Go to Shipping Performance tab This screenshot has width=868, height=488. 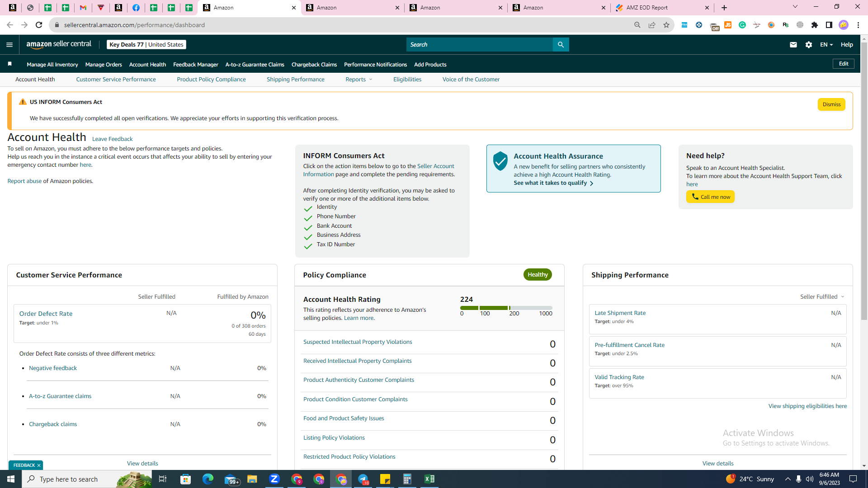coord(296,80)
